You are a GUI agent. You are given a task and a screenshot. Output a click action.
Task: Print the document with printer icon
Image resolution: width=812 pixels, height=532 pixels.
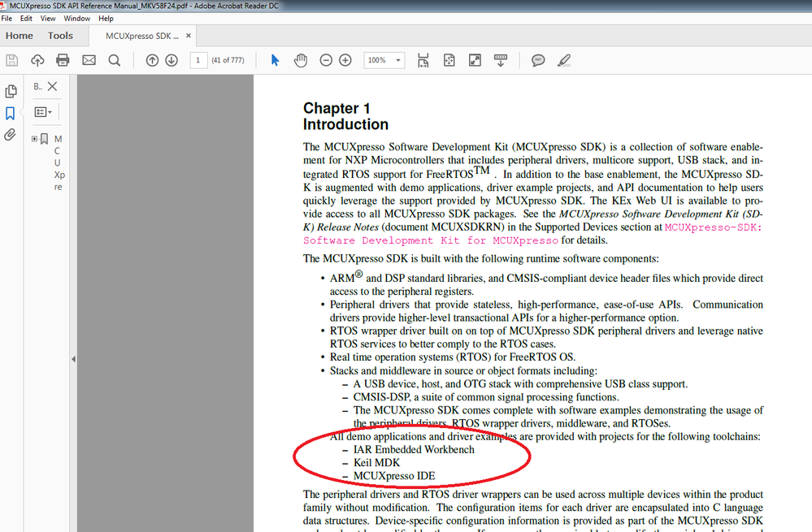tap(63, 60)
